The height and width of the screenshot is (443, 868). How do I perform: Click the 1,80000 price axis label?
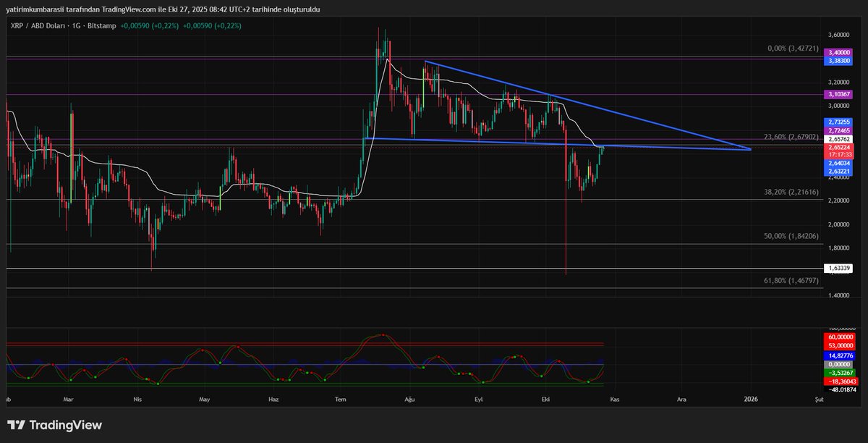[x=840, y=248]
